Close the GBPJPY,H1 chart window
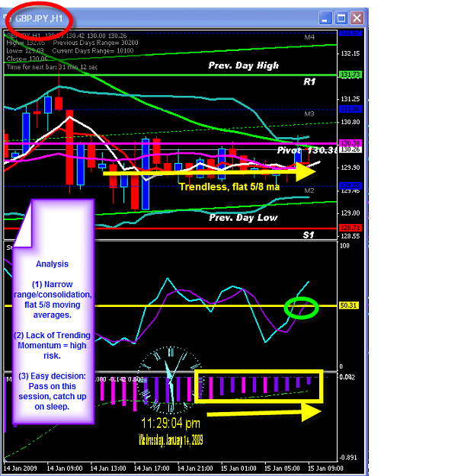This screenshot has width=464, height=476. tap(357, 18)
